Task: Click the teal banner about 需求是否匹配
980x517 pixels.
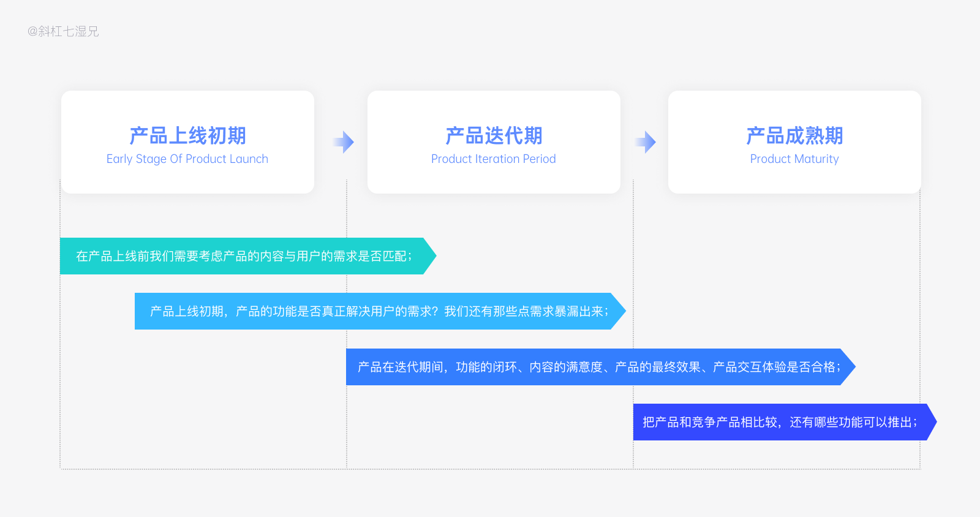Action: click(248, 256)
